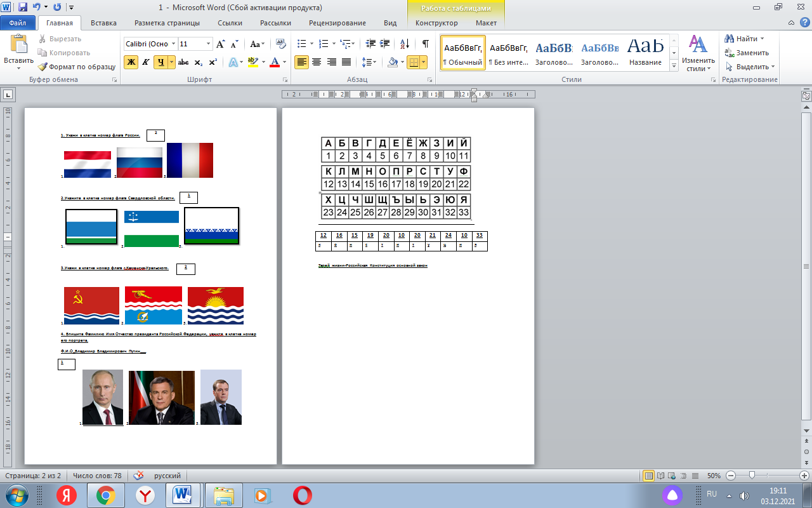Screen dimensions: 812x508
Task: Click the Replace (Заменить) button
Action: point(747,53)
